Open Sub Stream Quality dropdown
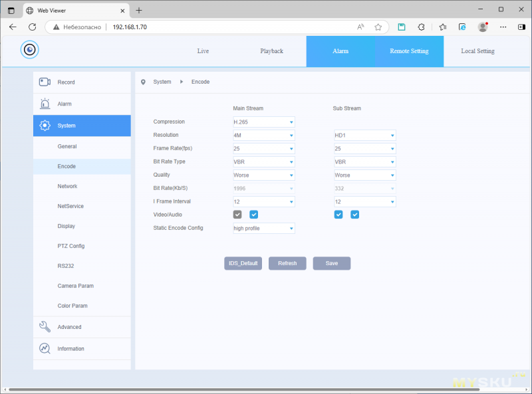 click(x=364, y=175)
